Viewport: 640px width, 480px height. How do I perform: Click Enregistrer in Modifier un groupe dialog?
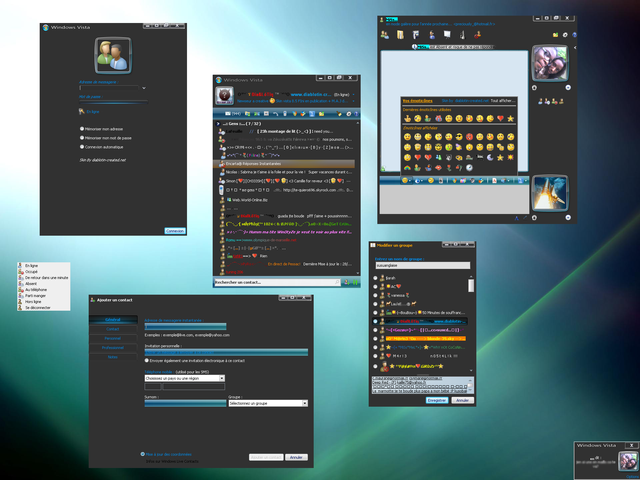437,400
